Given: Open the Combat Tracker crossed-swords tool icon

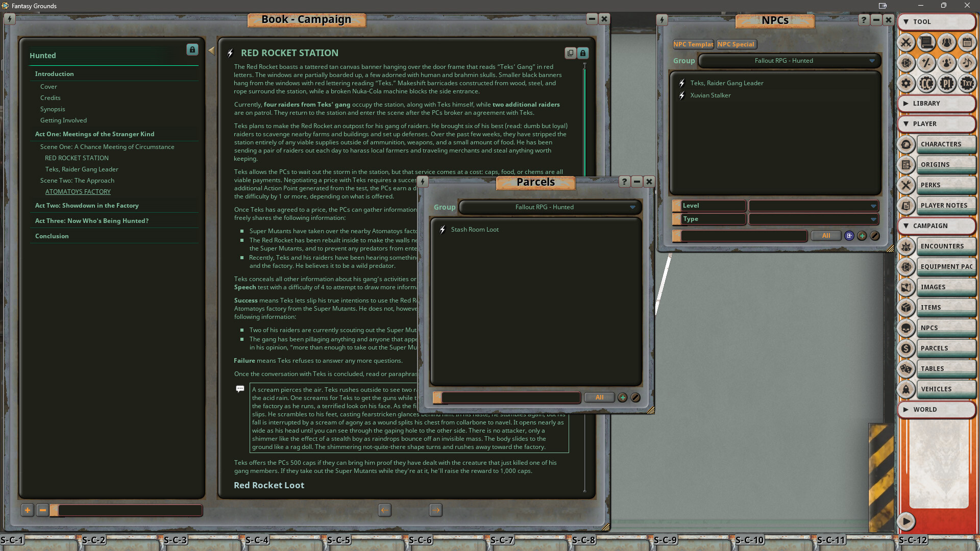Looking at the screenshot, I should 906,43.
